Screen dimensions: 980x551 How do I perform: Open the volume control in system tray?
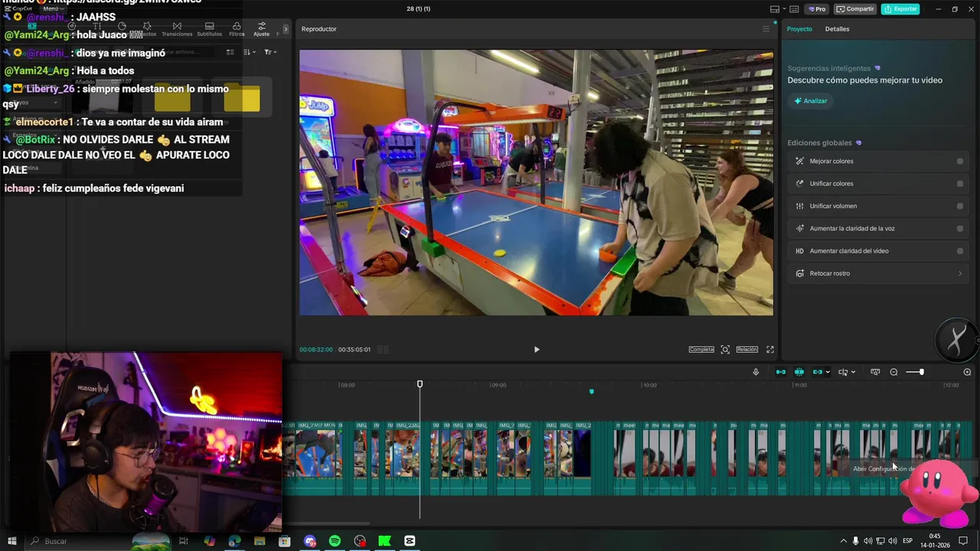point(893,541)
